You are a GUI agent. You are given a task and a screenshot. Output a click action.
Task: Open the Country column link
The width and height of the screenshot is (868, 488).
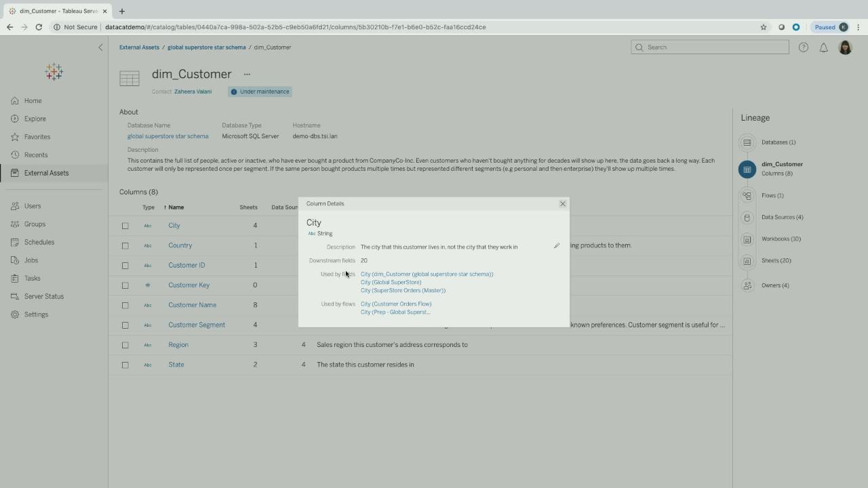pos(180,245)
